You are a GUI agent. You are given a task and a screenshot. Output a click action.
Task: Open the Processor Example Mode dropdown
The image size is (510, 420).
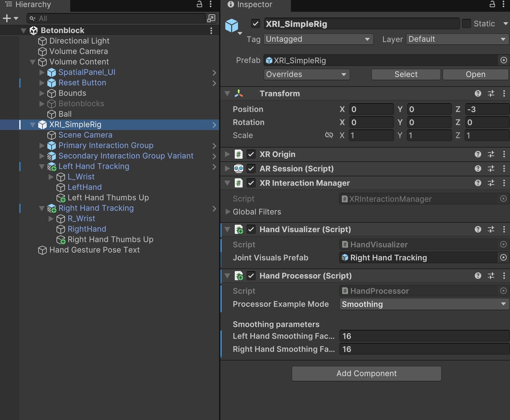point(423,304)
